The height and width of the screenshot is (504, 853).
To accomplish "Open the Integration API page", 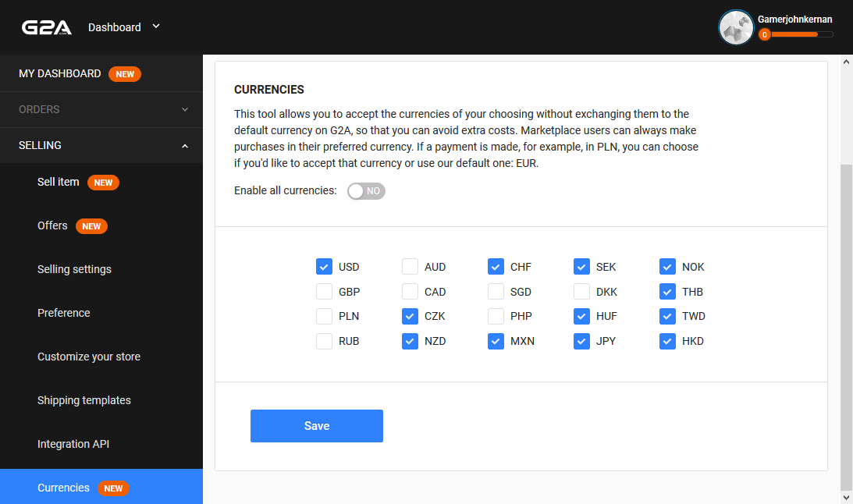I will [73, 444].
